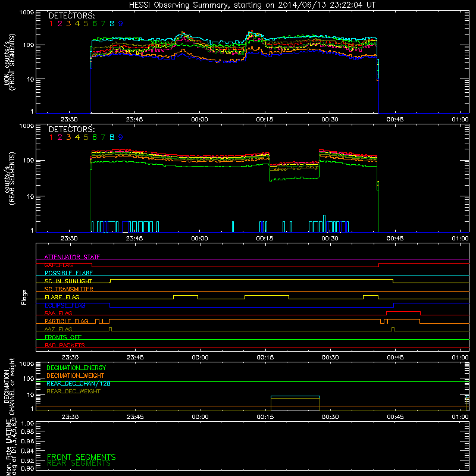This screenshot has height=476, width=476.
Task: Pick detector 8 legend number in rear segments plot
Action: (112, 137)
